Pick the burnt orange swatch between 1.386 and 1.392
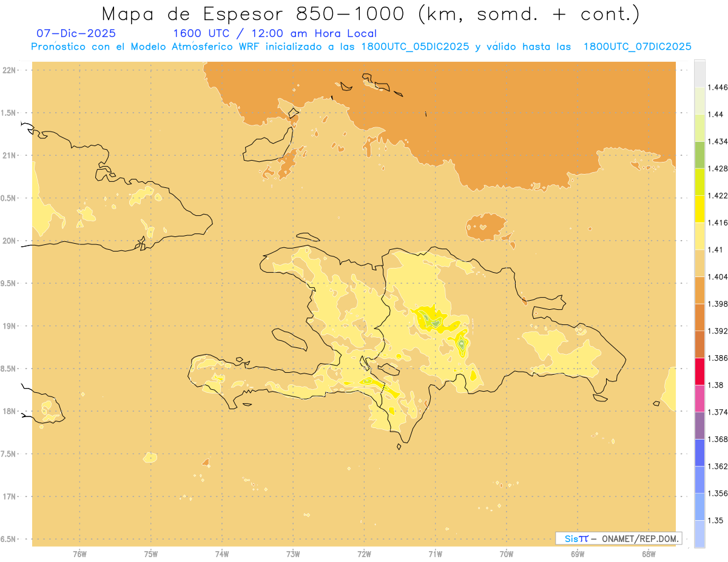The height and width of the screenshot is (562, 728). [699, 344]
